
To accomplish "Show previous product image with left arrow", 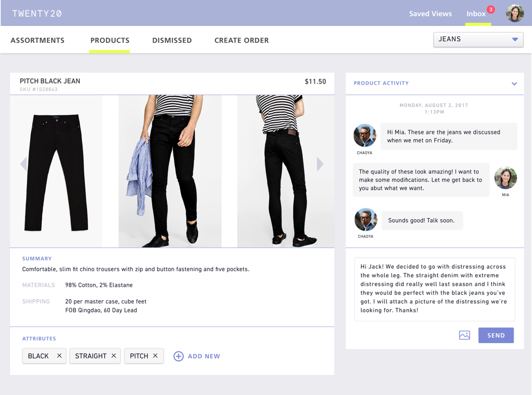I will coord(23,164).
